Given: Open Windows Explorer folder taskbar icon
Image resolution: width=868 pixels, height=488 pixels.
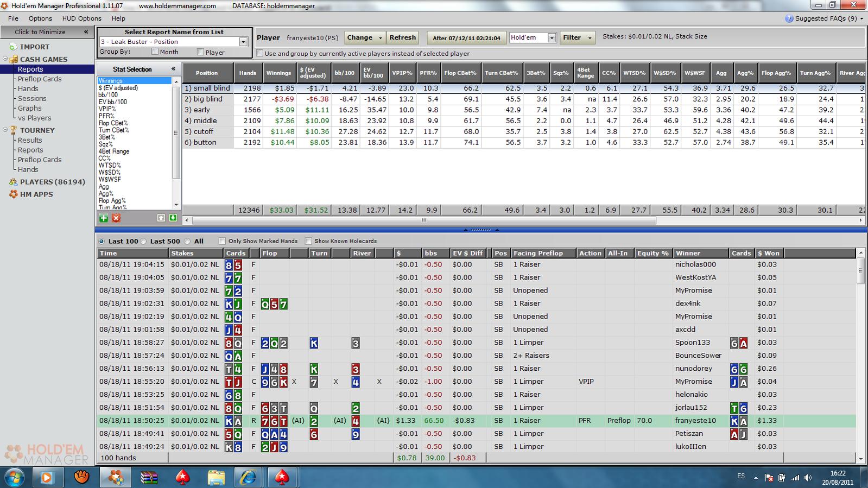Looking at the screenshot, I should tap(216, 477).
